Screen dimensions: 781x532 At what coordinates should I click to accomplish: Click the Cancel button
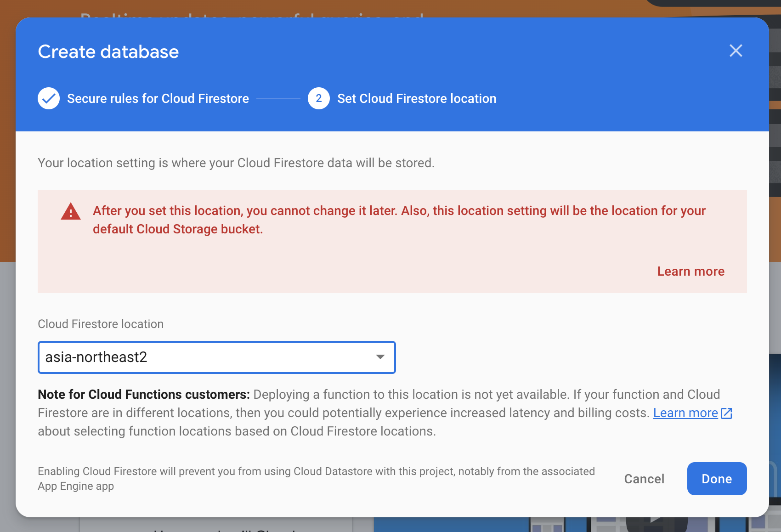click(x=644, y=479)
